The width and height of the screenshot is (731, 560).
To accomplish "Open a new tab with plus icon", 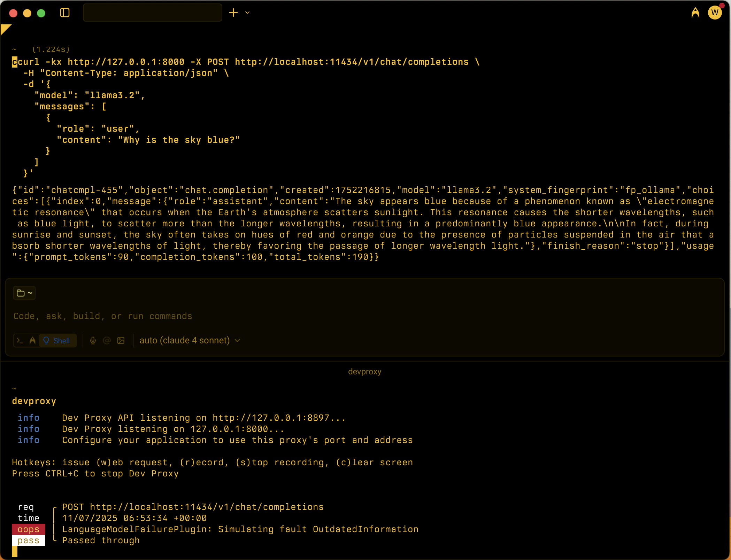I will pyautogui.click(x=233, y=13).
